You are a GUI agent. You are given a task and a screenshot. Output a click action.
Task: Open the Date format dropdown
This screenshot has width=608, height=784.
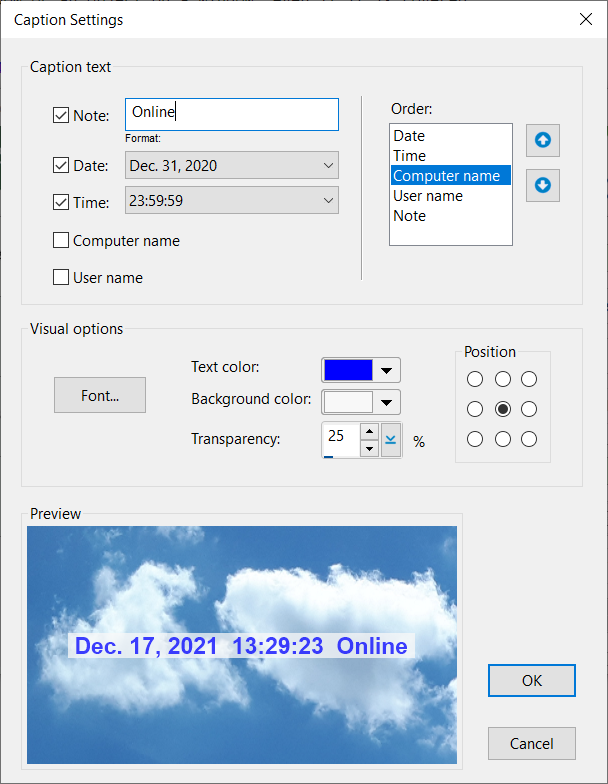[x=329, y=165]
